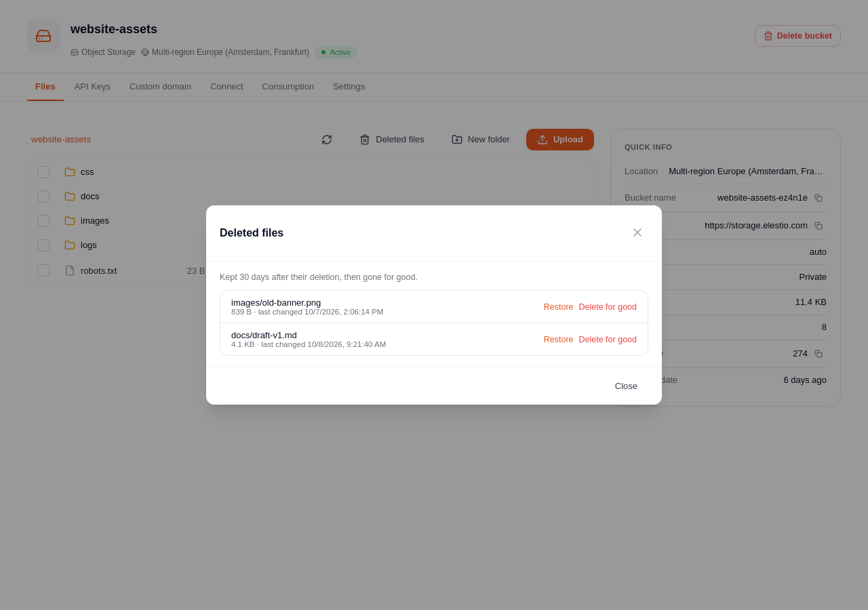The image size is (868, 610).
Task: Click the refresh files icon
Action: coord(327,140)
